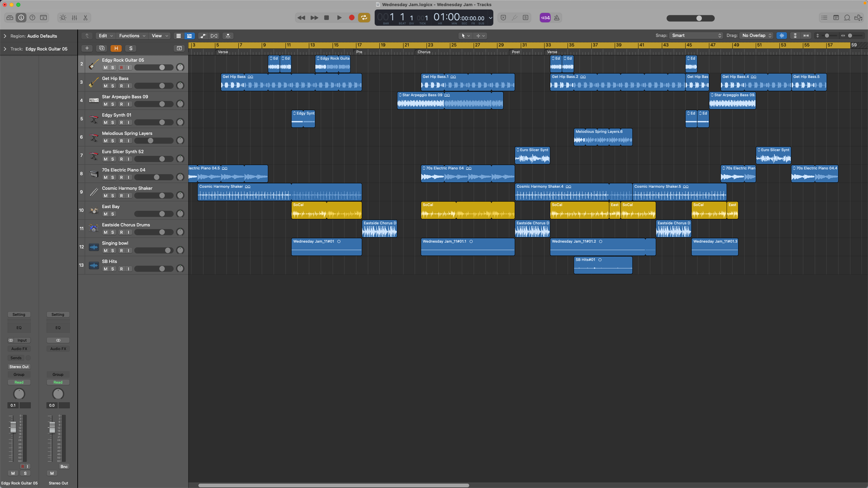Solo the Star Arpeggio Bass 09 track

tap(113, 104)
